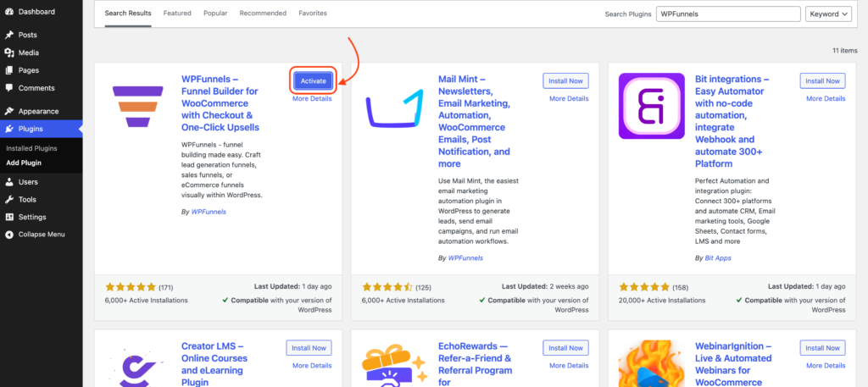868x387 pixels.
Task: Open the Posts menu label
Action: [28, 35]
